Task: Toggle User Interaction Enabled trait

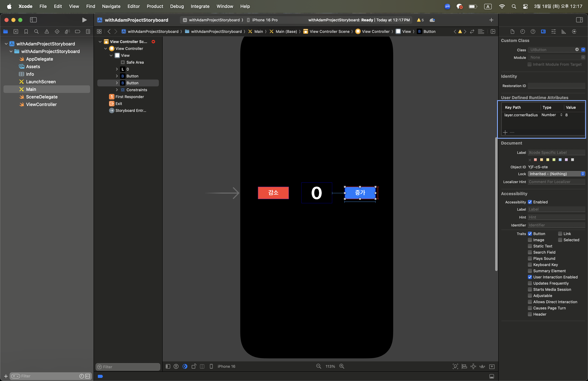Action: [530, 277]
